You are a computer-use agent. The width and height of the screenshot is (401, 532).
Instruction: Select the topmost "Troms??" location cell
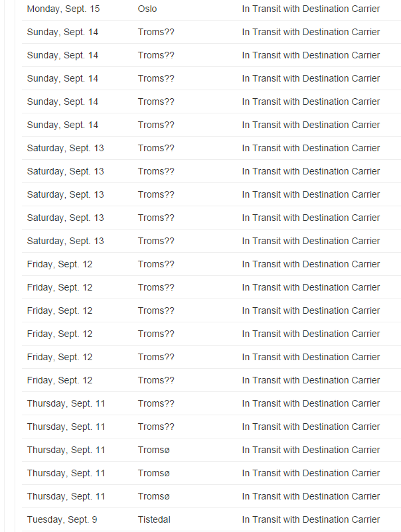click(156, 32)
